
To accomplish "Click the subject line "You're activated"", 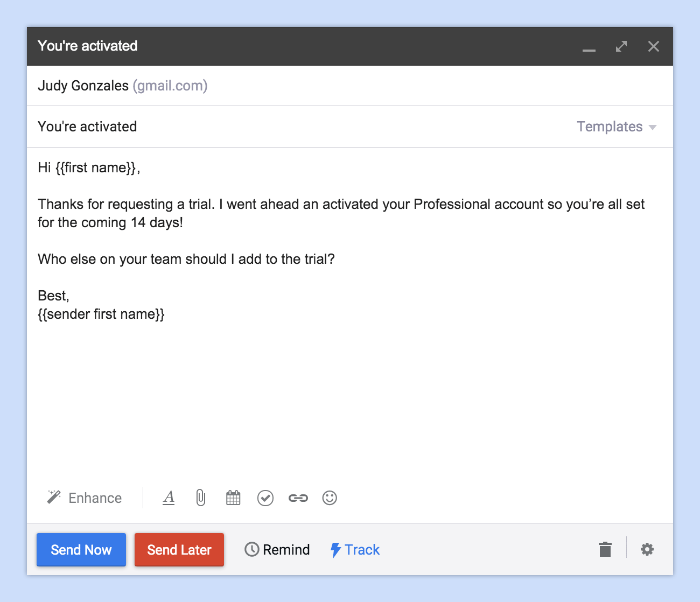I will click(87, 127).
